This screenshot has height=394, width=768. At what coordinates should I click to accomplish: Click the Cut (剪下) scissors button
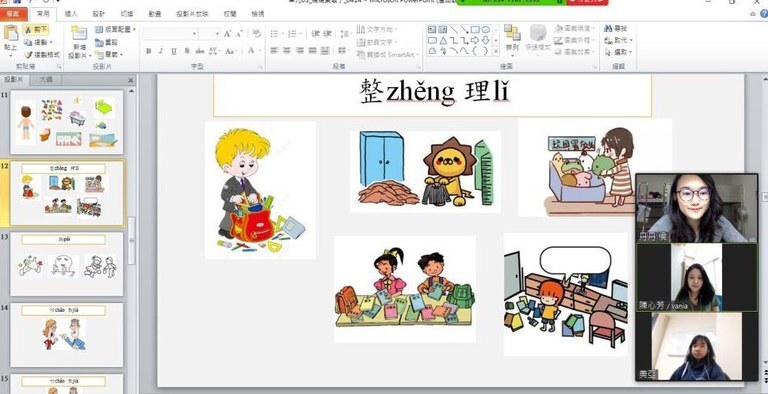[x=36, y=29]
